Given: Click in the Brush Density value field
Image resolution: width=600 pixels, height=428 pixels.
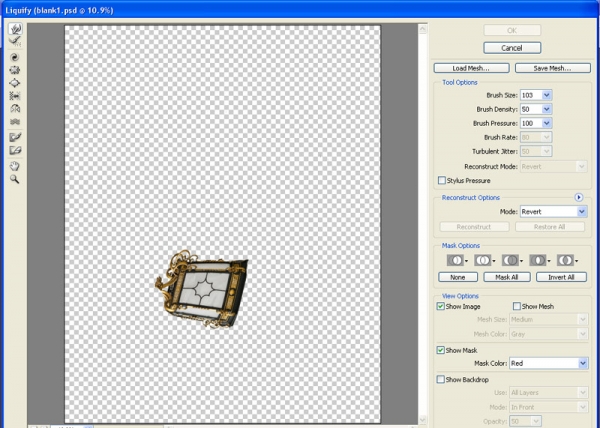Looking at the screenshot, I should [531, 109].
